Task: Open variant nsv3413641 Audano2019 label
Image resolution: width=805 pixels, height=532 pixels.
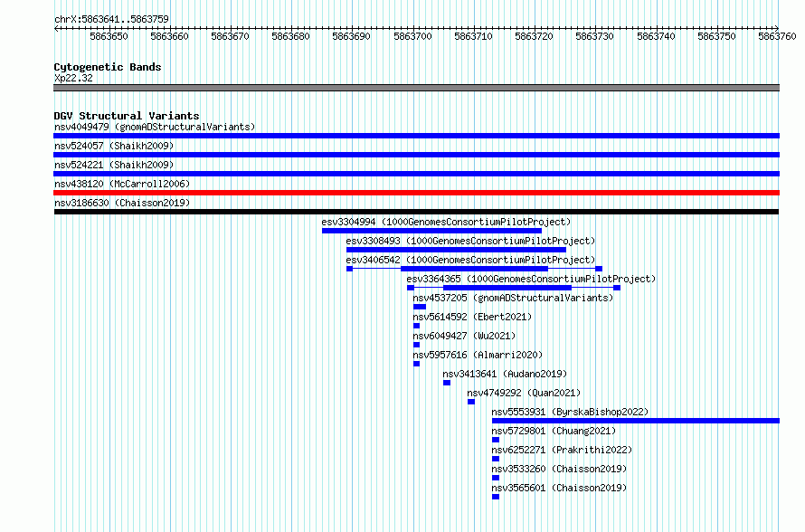Action: coord(505,374)
